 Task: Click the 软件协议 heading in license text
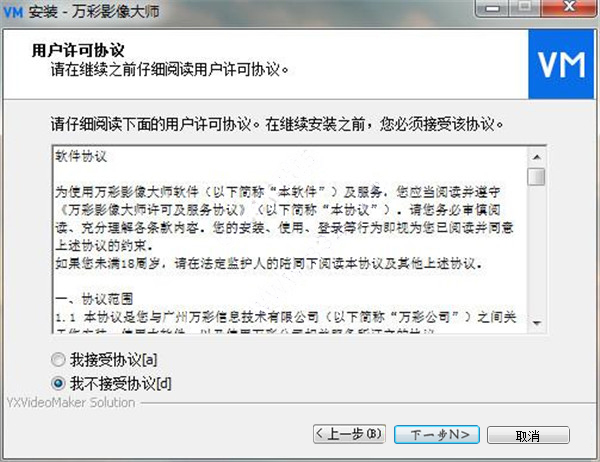[81, 156]
